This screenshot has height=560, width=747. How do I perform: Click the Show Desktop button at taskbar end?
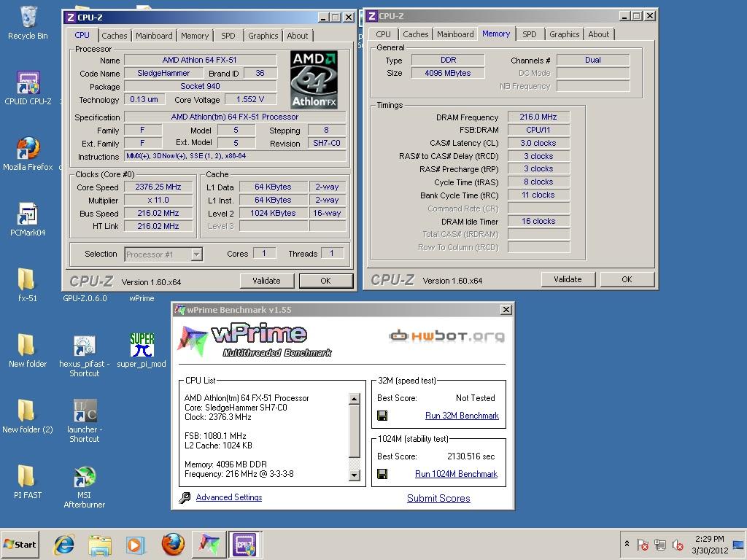pyautogui.click(x=739, y=544)
